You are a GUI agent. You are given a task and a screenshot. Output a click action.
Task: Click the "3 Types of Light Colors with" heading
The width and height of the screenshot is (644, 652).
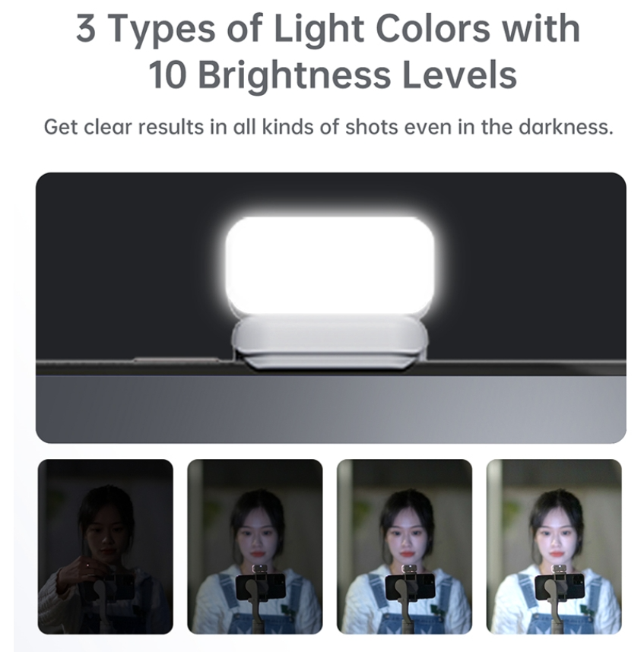328,29
